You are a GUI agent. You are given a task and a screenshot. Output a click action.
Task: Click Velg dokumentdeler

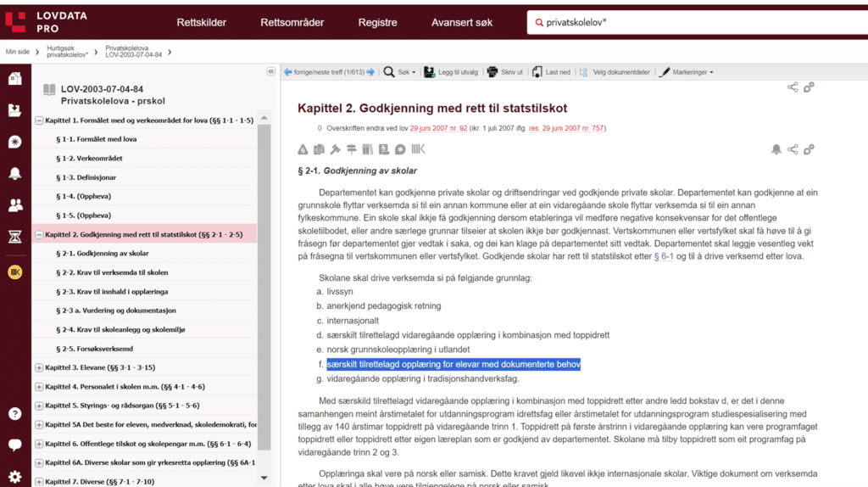615,72
